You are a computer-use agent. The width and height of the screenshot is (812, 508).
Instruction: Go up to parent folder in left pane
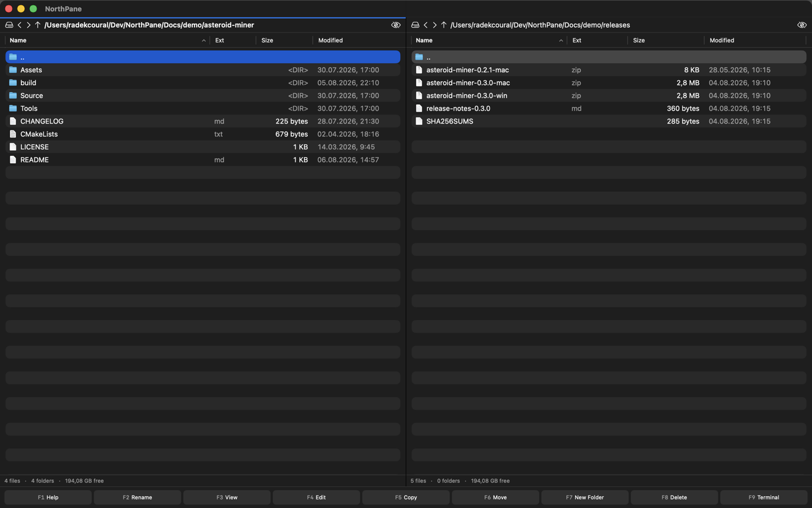(38, 25)
